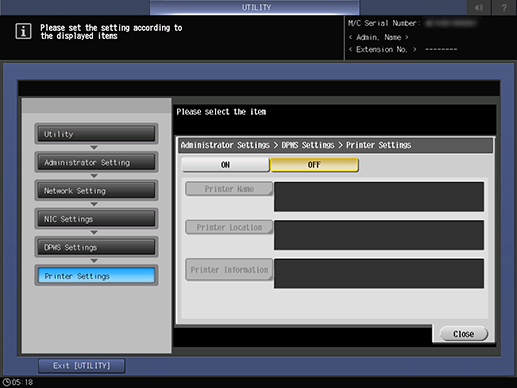The image size is (517, 388).
Task: Click the Printer Name button
Action: pos(229,189)
